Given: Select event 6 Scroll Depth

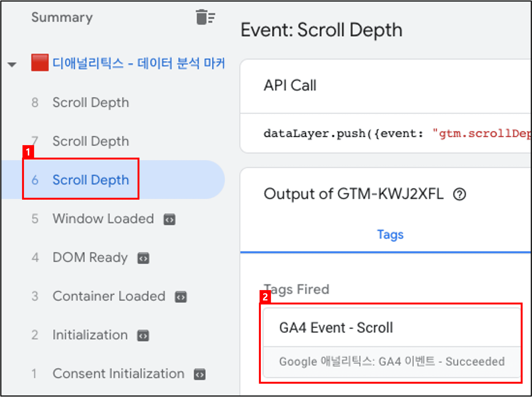Looking at the screenshot, I should point(113,180).
